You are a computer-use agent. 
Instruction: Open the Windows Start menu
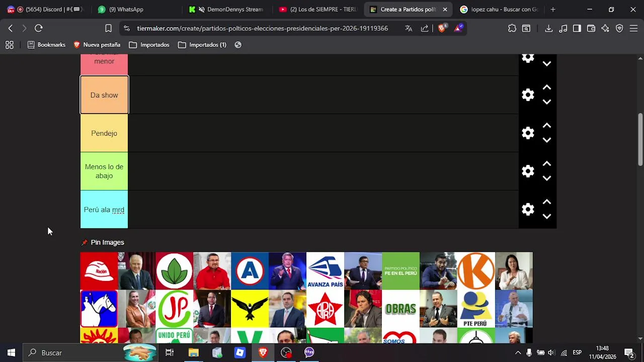11,352
